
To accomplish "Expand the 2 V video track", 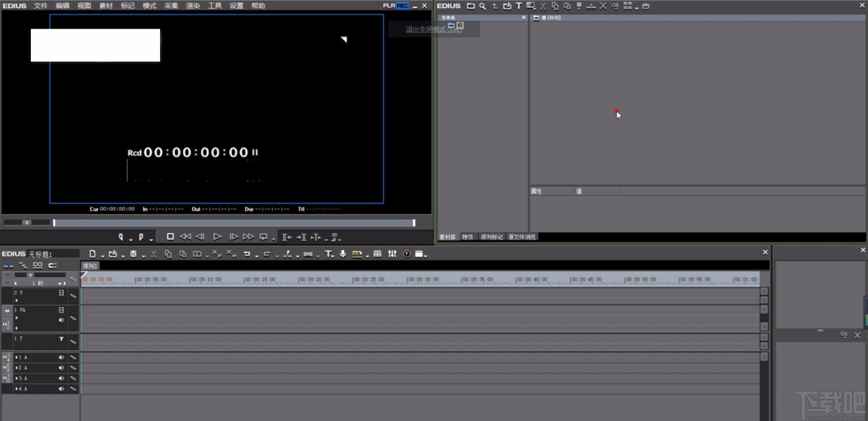I will (16, 300).
